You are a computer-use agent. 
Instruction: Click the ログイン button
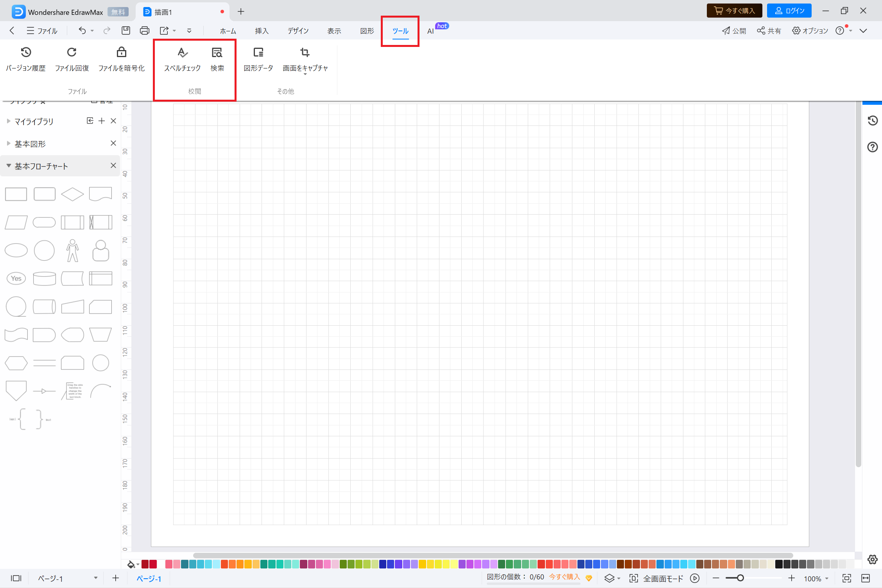click(x=789, y=11)
